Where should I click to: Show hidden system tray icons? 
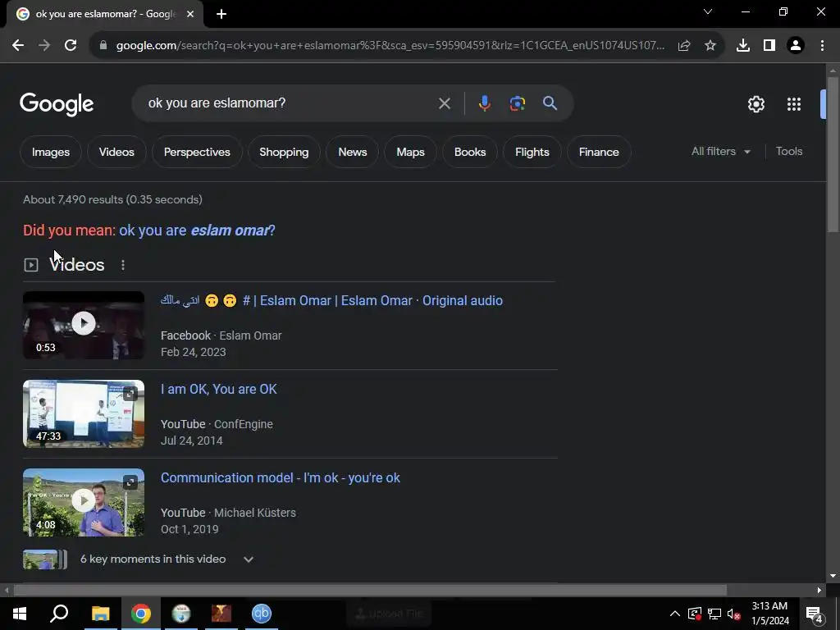675,614
